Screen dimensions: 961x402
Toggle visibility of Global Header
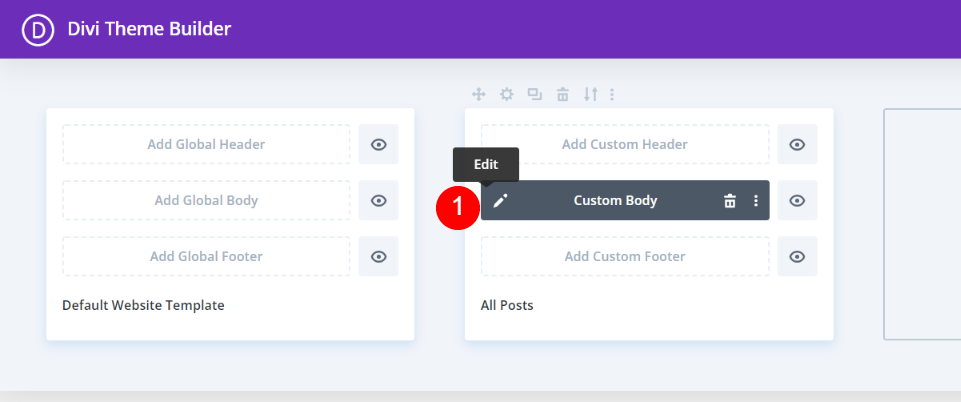click(379, 145)
